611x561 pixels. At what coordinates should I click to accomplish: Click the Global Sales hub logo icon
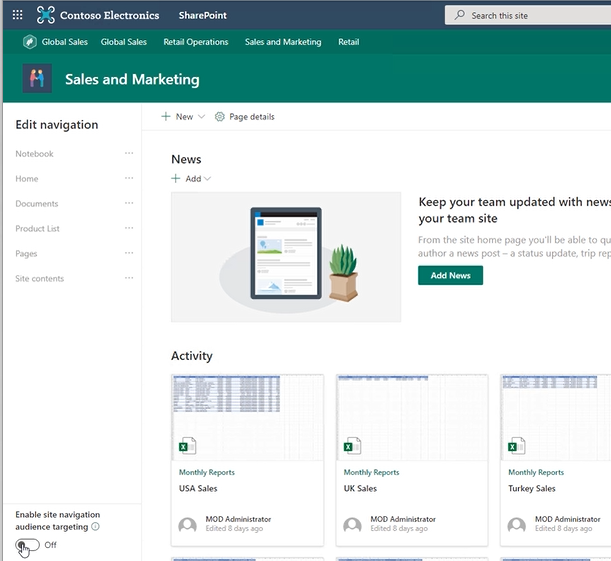pos(30,42)
